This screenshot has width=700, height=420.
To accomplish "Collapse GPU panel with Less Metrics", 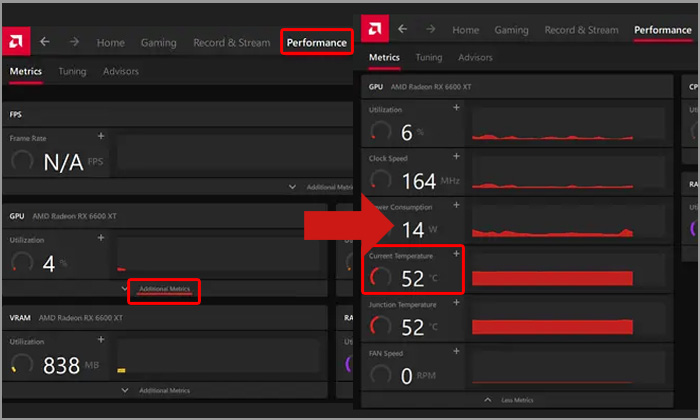I will [x=517, y=400].
